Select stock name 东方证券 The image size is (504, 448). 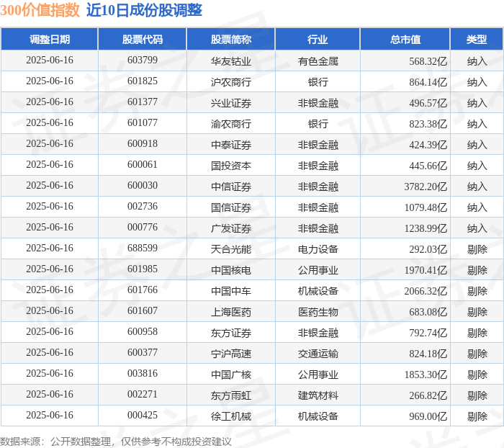coord(231,333)
